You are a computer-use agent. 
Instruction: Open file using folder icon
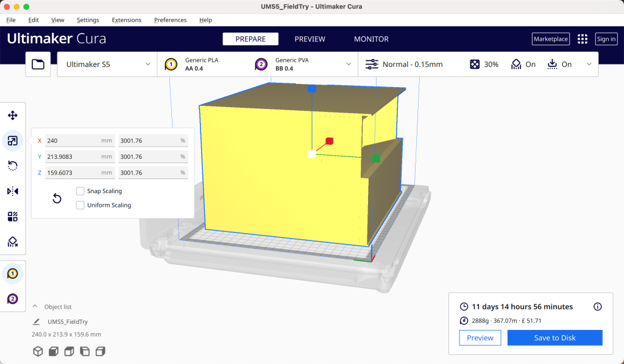point(38,65)
